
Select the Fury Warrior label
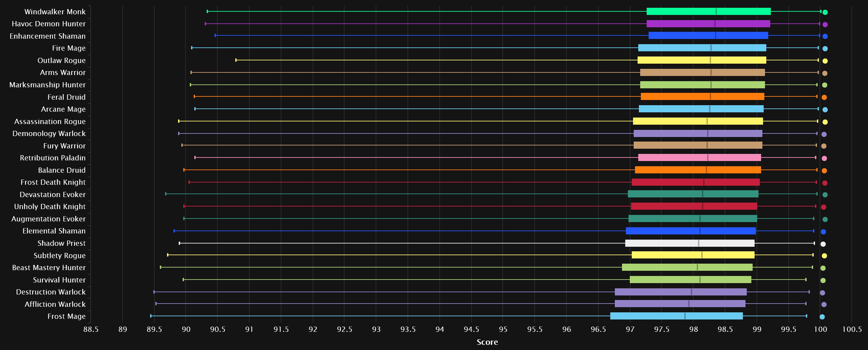(64, 146)
